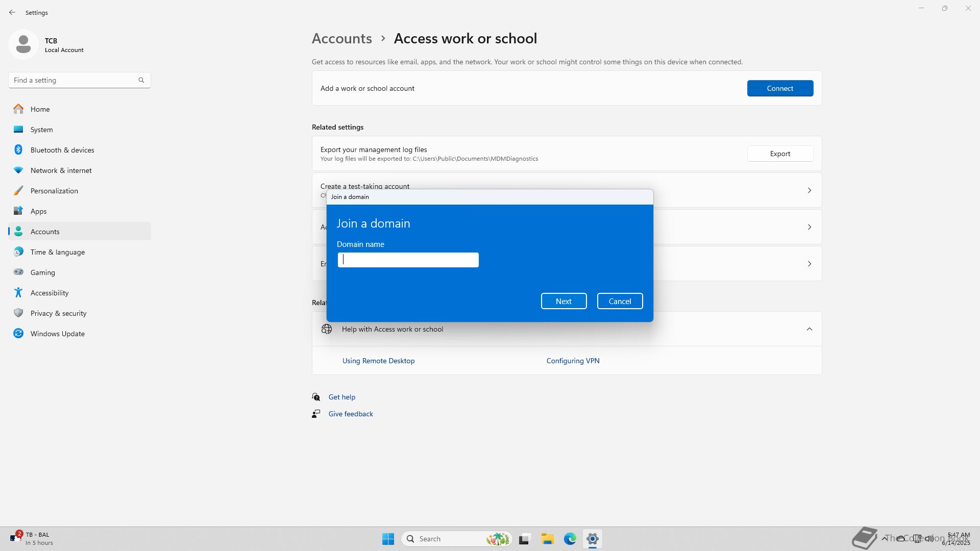980x551 pixels.
Task: Show hidden system tray icons
Action: (884, 539)
